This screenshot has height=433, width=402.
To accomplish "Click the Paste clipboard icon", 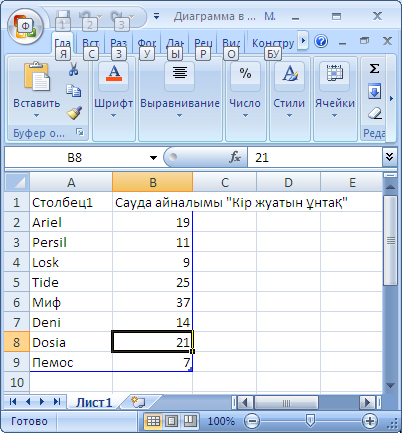I will tap(37, 77).
